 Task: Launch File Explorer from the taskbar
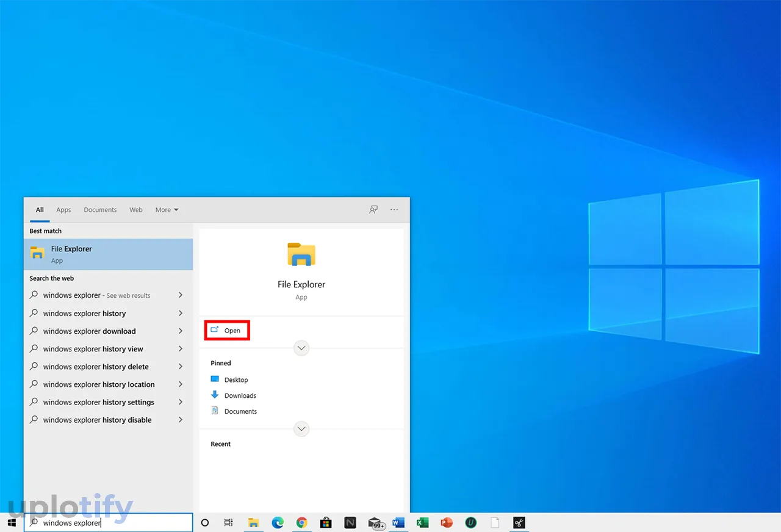[253, 523]
